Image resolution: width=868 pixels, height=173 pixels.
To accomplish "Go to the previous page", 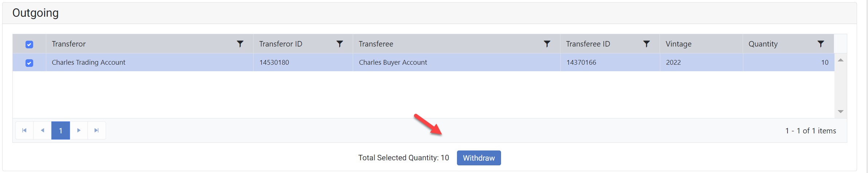I will [43, 130].
